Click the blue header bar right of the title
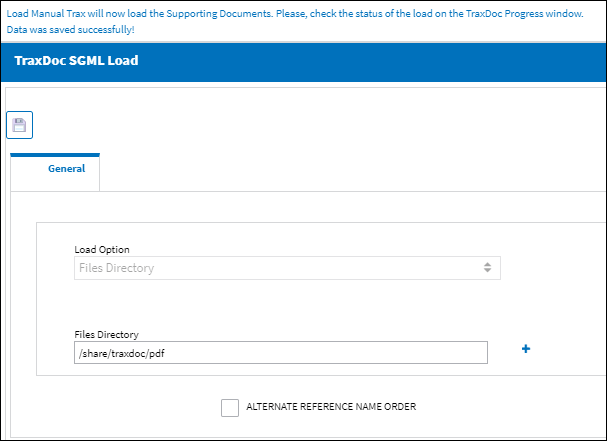 point(372,62)
